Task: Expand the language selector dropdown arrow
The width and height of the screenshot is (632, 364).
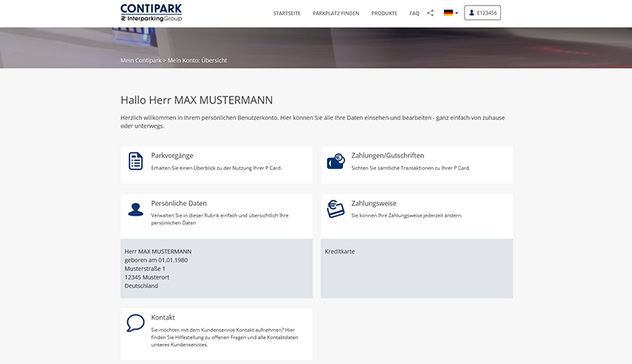Action: pyautogui.click(x=457, y=13)
